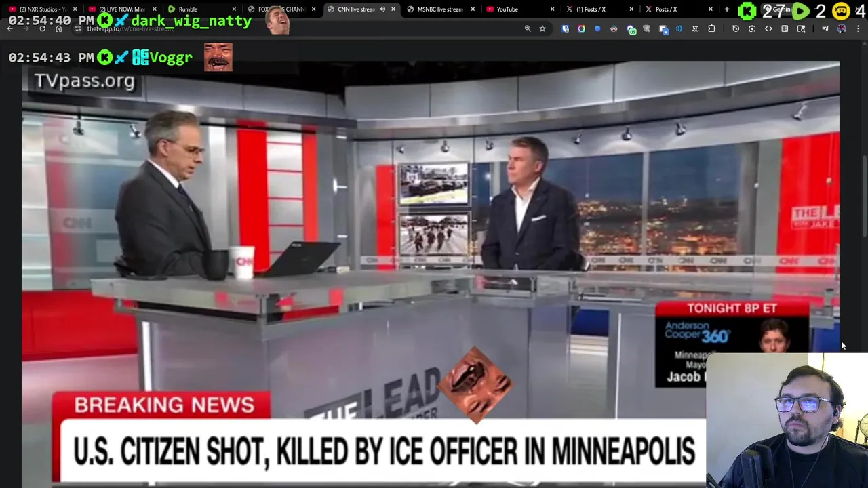Close the NXR Studios tab
The image size is (868, 488).
point(75,9)
